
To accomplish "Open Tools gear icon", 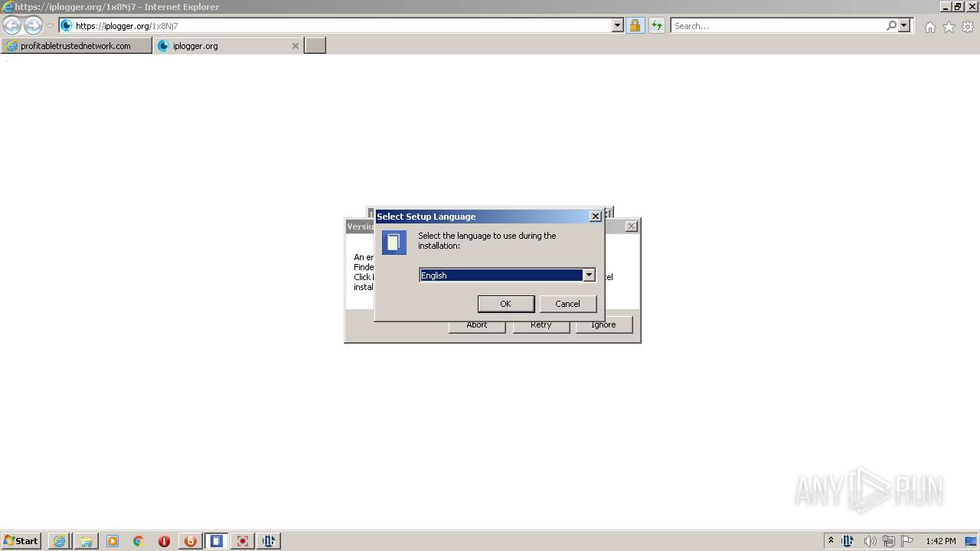I will pyautogui.click(x=968, y=27).
